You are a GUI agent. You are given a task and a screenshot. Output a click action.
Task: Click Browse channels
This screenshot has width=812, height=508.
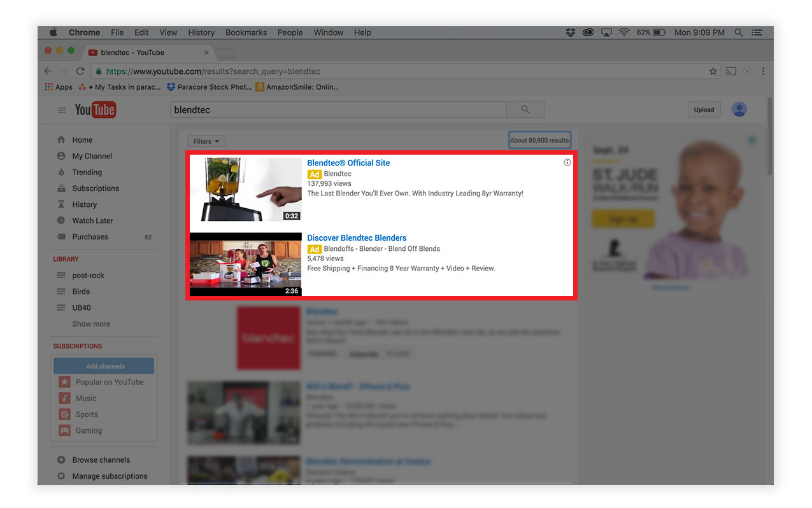pyautogui.click(x=101, y=460)
